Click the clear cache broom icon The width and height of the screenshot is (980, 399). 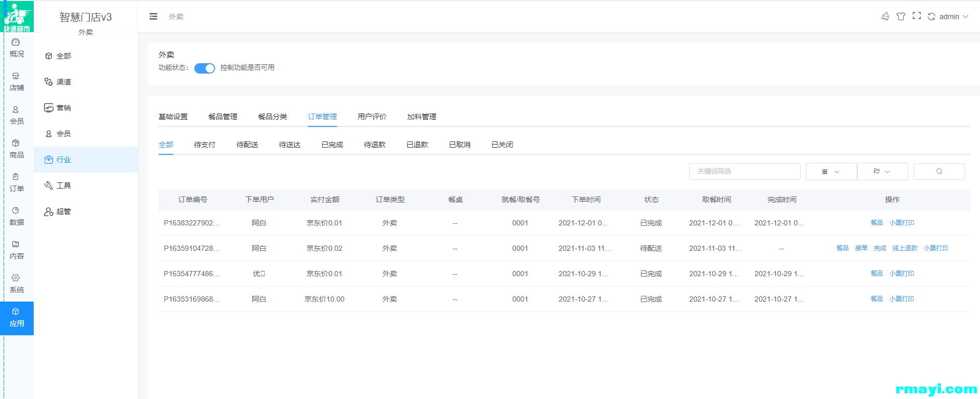pyautogui.click(x=885, y=17)
